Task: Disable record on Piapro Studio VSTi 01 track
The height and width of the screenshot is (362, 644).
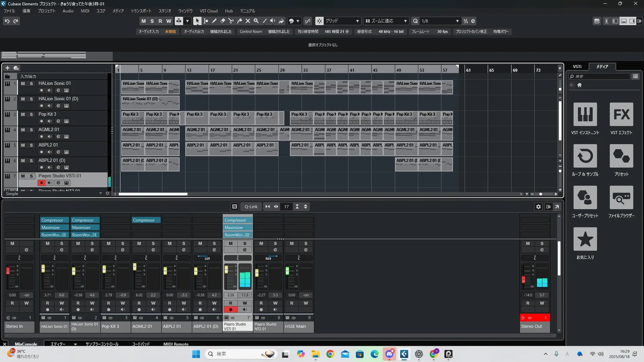Action: click(x=41, y=183)
